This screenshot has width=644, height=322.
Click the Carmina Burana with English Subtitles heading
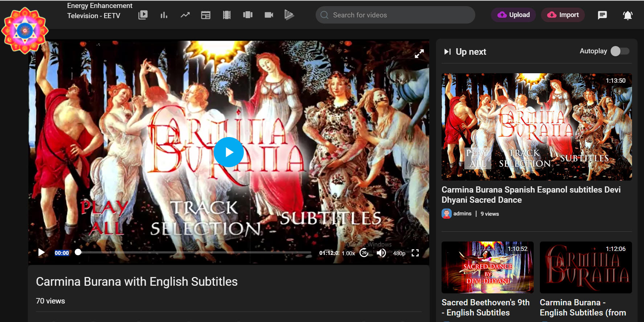(x=137, y=282)
